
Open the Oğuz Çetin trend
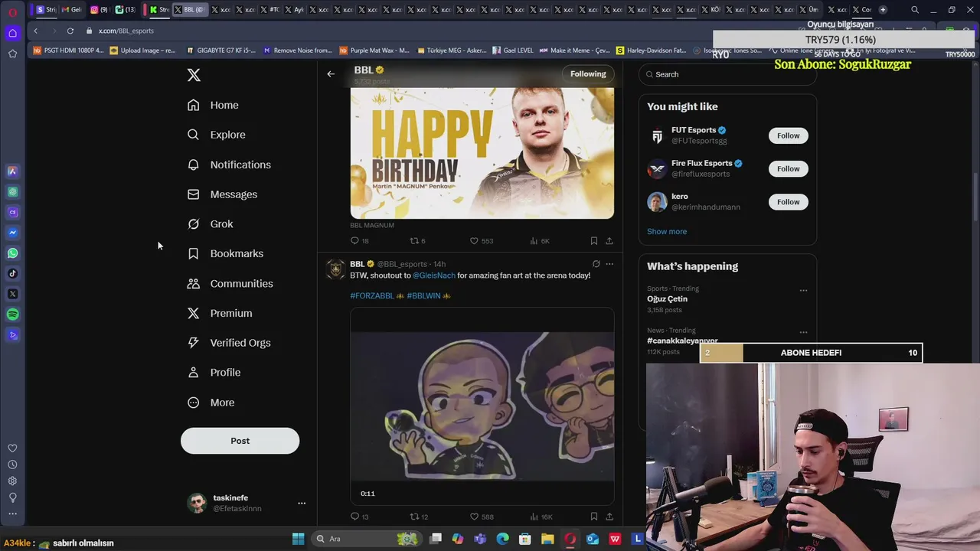pyautogui.click(x=667, y=299)
